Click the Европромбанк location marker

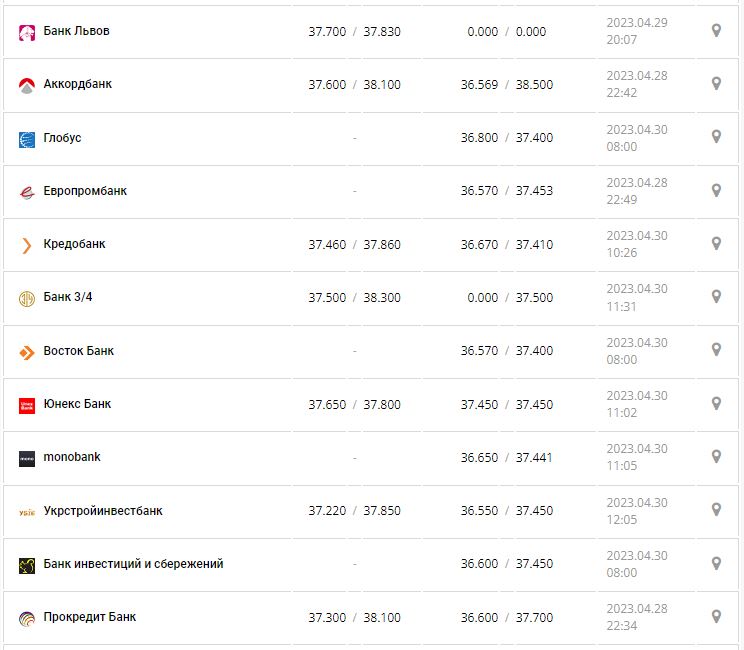pyautogui.click(x=716, y=190)
